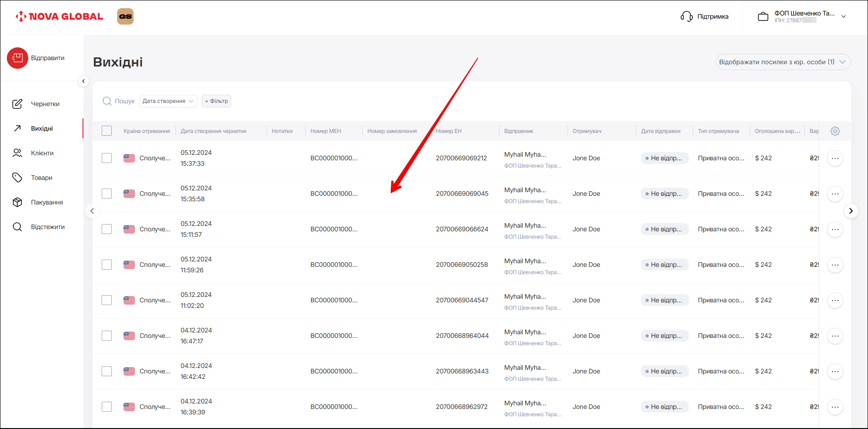Open the table column settings gear

click(835, 131)
